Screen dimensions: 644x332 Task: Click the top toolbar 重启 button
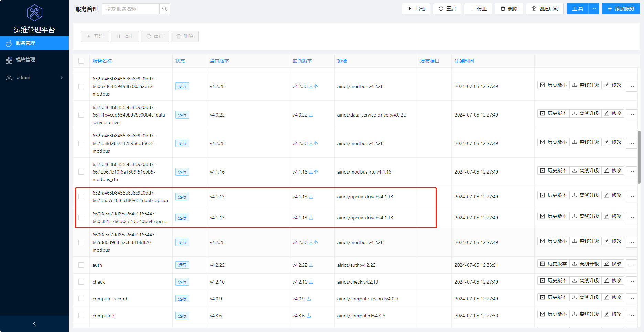click(x=447, y=9)
